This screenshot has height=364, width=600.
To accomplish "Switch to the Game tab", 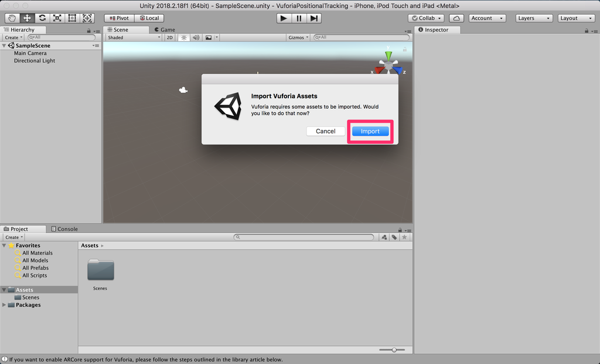I will (165, 29).
